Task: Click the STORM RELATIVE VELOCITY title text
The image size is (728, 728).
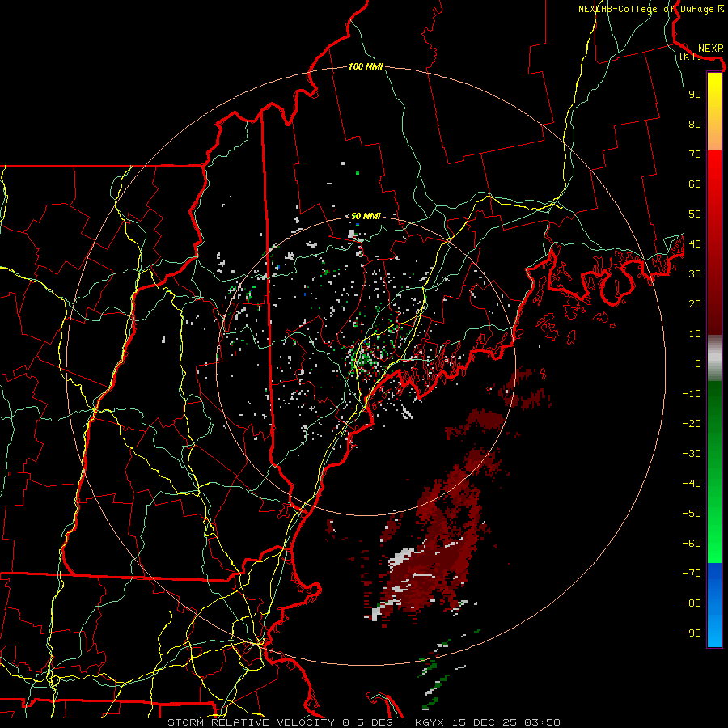Action: click(x=251, y=722)
